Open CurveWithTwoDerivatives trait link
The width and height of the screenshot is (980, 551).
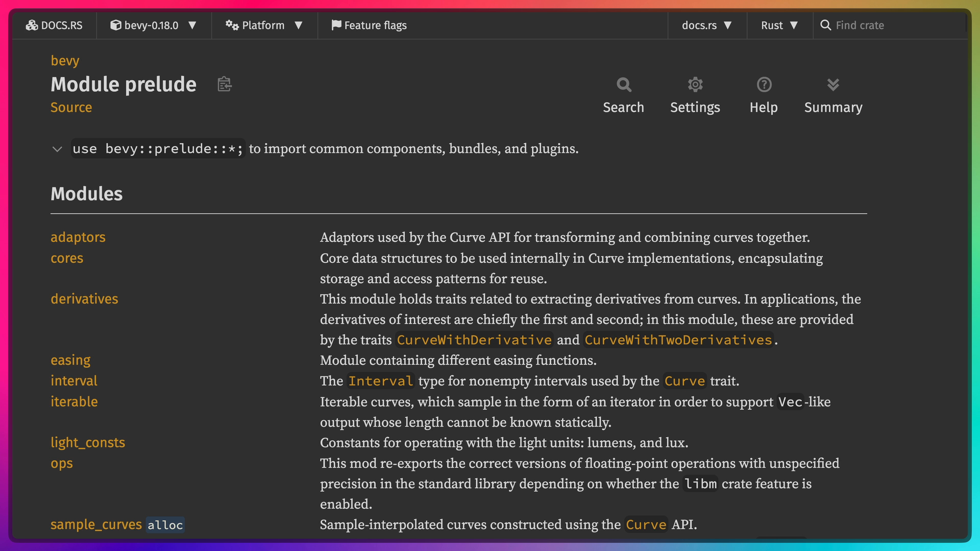pyautogui.click(x=678, y=340)
